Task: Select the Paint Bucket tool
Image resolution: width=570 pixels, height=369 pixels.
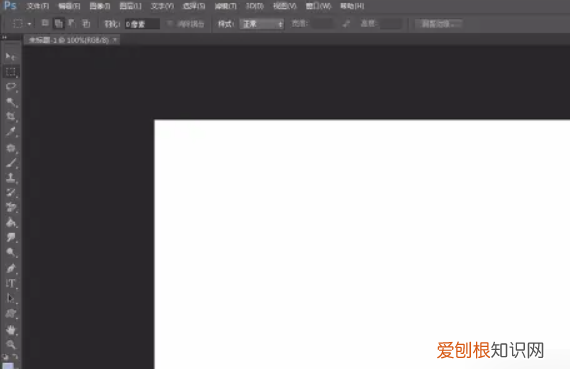Action: [11, 222]
